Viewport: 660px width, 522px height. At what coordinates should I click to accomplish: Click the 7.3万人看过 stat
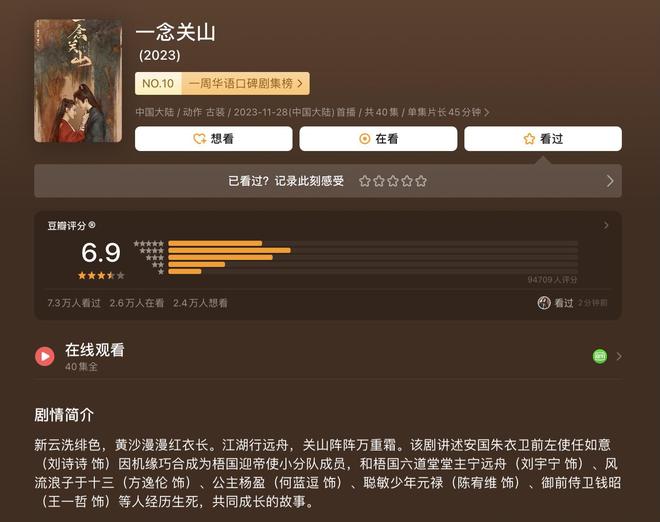[74, 303]
